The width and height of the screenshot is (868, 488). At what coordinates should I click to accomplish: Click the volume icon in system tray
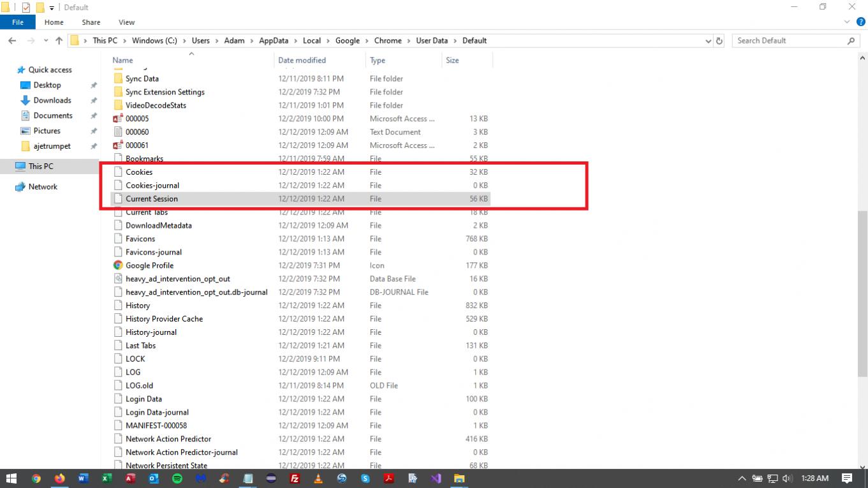(787, 478)
